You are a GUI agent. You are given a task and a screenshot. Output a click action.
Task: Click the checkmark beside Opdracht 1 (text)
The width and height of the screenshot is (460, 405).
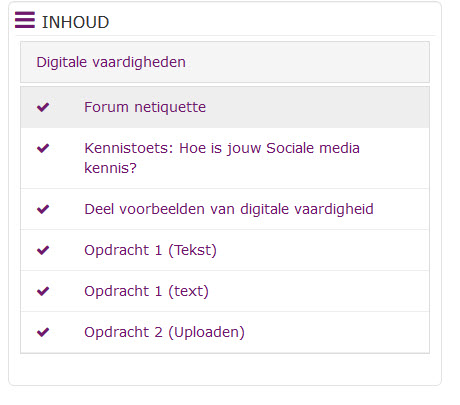(x=43, y=291)
